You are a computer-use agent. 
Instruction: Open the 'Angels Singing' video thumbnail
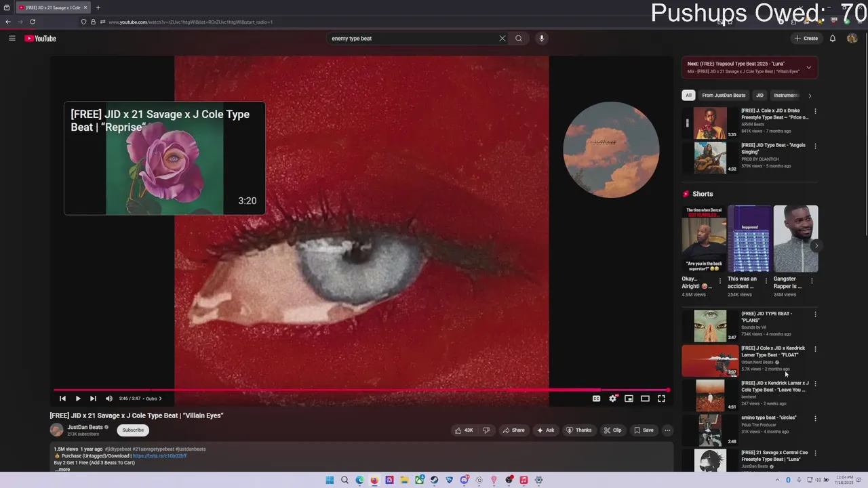click(x=711, y=157)
